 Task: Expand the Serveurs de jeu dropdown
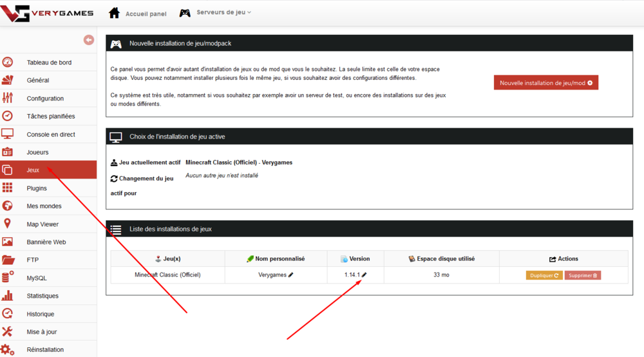point(216,12)
